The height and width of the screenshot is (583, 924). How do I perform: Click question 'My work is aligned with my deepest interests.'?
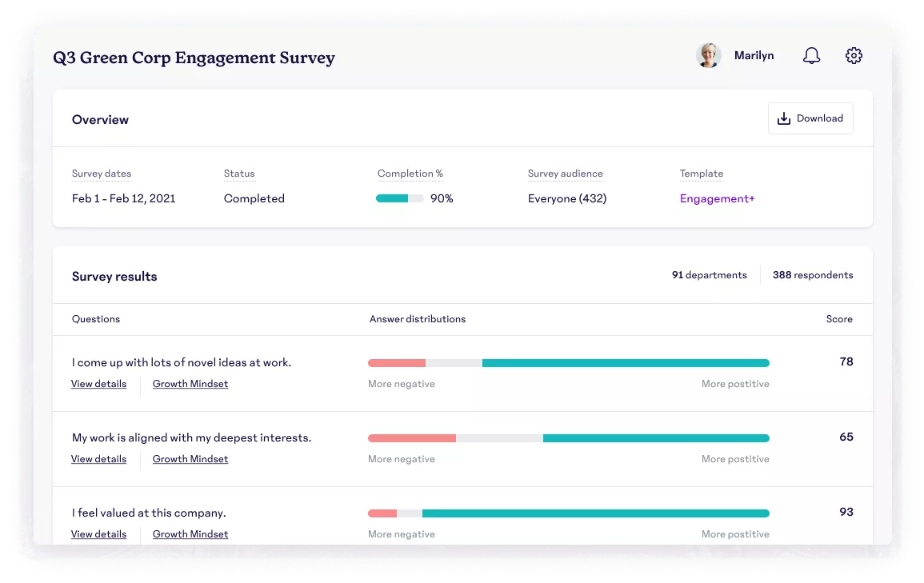click(x=191, y=437)
